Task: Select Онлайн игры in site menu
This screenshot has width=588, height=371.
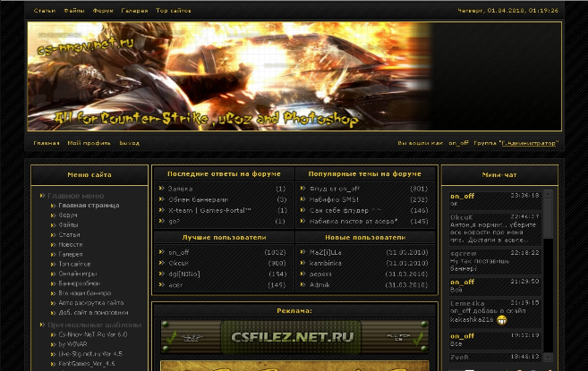Action: click(78, 274)
